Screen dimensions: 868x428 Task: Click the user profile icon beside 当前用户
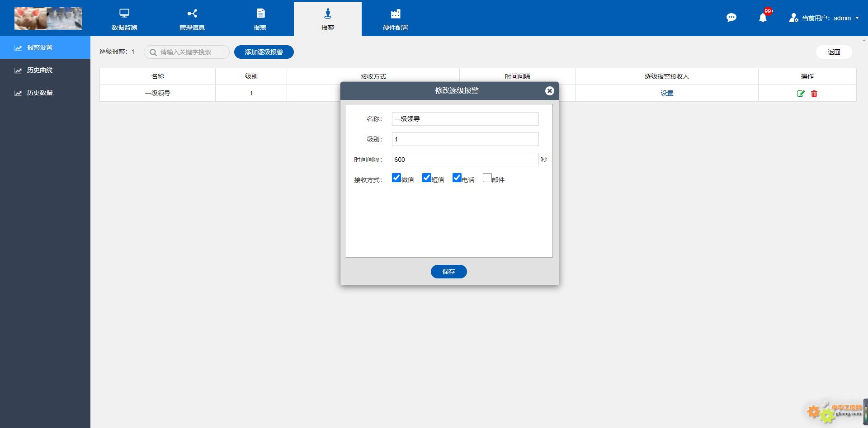pos(793,18)
